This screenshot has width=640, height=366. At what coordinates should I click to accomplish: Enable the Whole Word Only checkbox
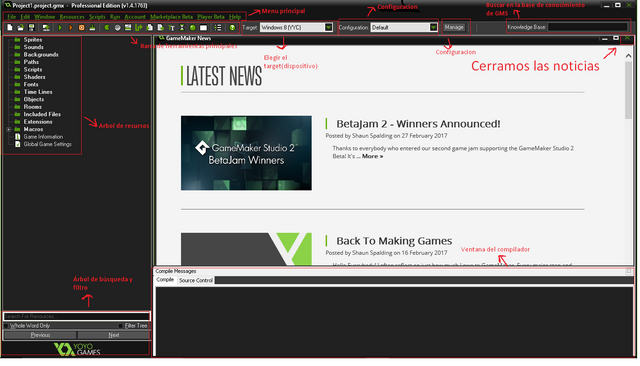(x=6, y=326)
